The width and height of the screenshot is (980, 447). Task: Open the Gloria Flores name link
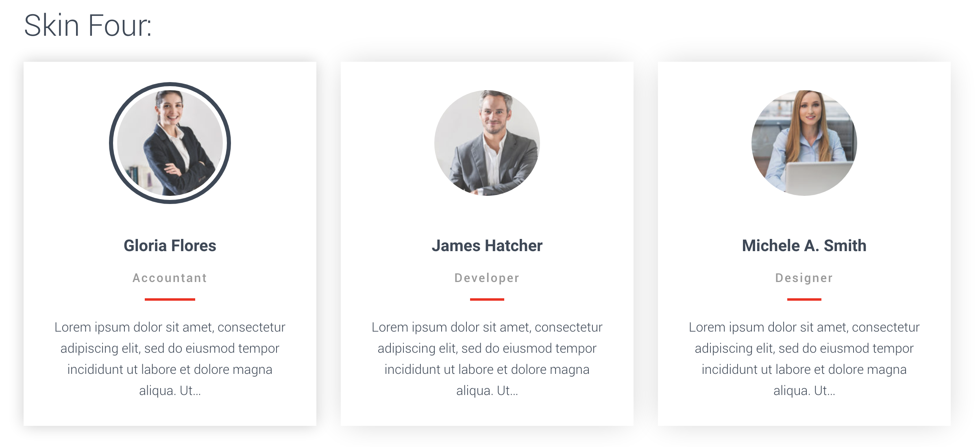coord(170,246)
